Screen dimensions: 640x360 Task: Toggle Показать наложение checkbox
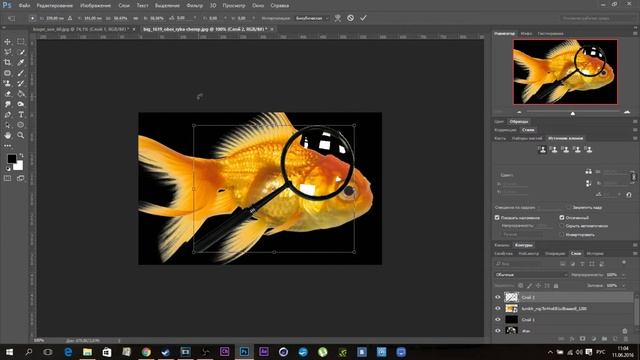pyautogui.click(x=497, y=218)
